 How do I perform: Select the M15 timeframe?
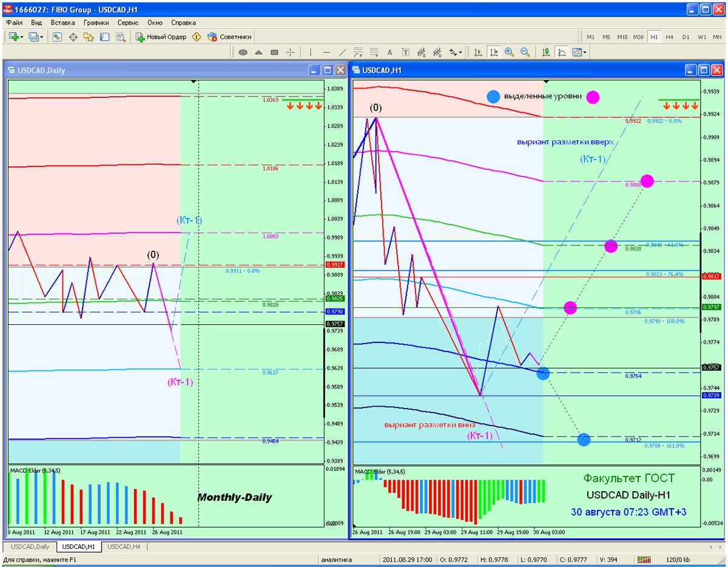tap(622, 37)
